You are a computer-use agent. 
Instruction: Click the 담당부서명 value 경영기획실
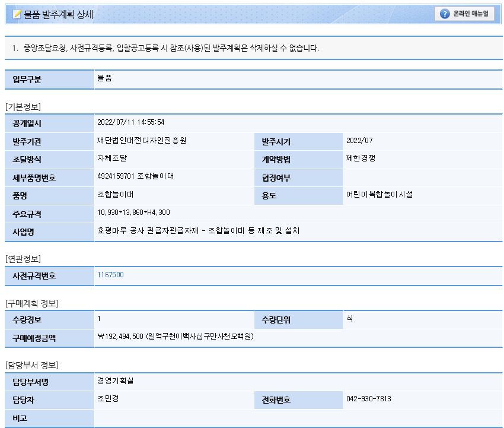coord(115,381)
